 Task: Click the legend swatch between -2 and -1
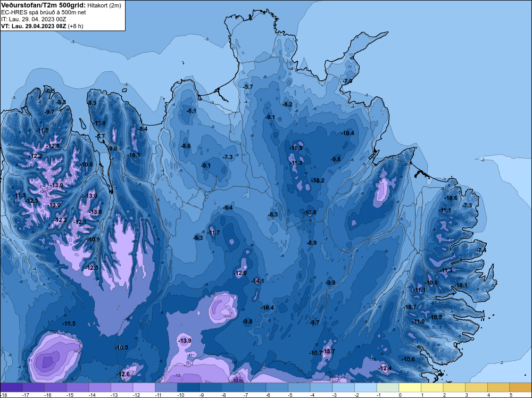[x=366, y=387]
